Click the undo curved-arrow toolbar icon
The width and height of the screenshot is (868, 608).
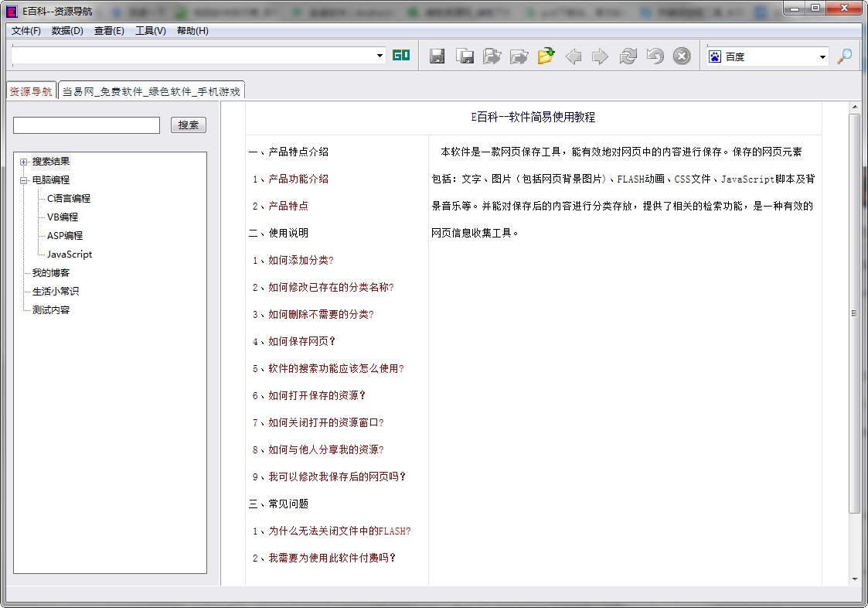(654, 56)
